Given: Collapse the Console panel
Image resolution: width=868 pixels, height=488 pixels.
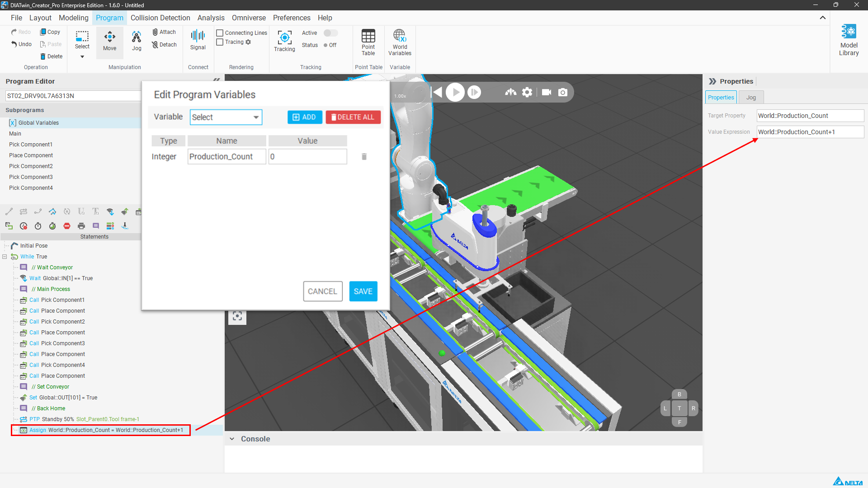Looking at the screenshot, I should tap(232, 439).
